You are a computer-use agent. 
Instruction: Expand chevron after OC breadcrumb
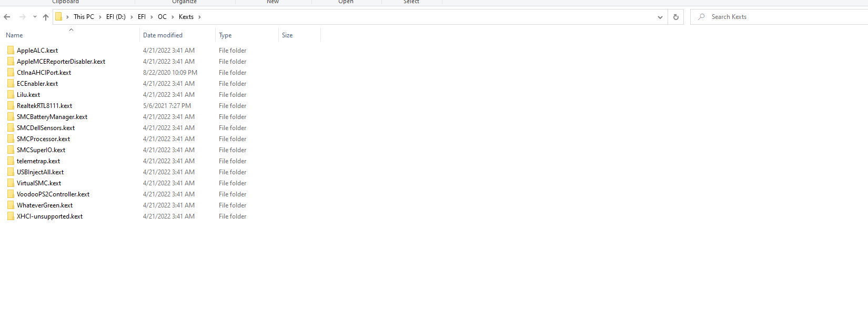pyautogui.click(x=173, y=17)
